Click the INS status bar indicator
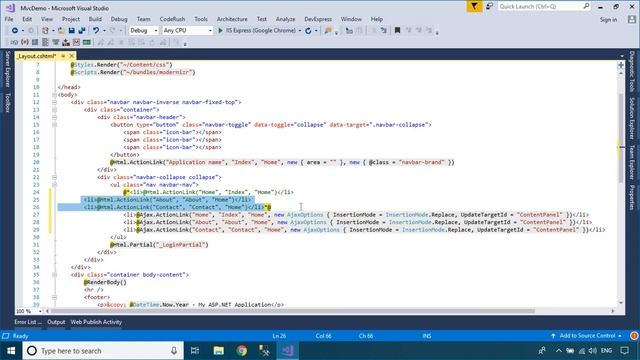 (427, 336)
